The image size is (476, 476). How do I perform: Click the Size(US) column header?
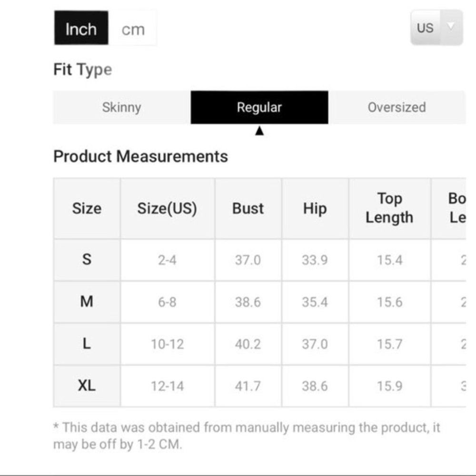167,208
